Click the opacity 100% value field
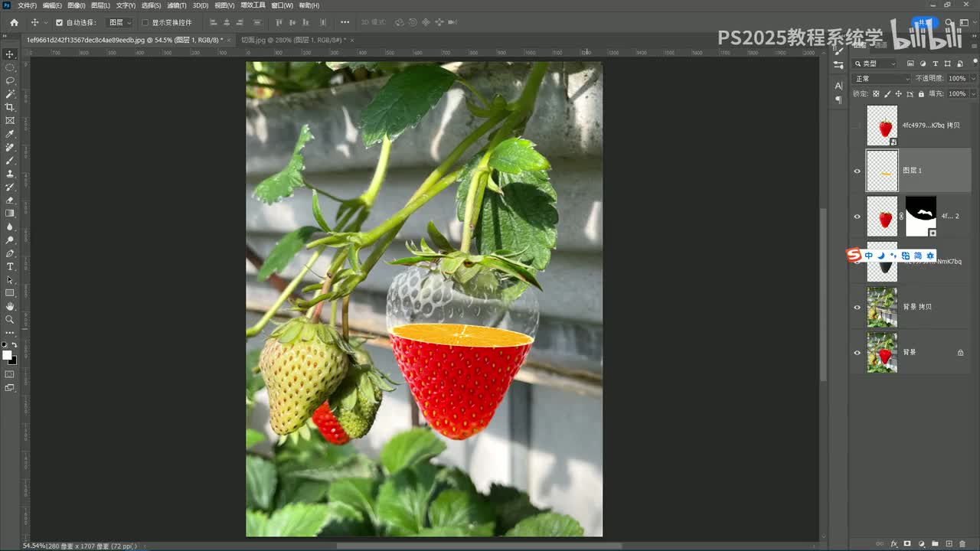 pyautogui.click(x=957, y=79)
